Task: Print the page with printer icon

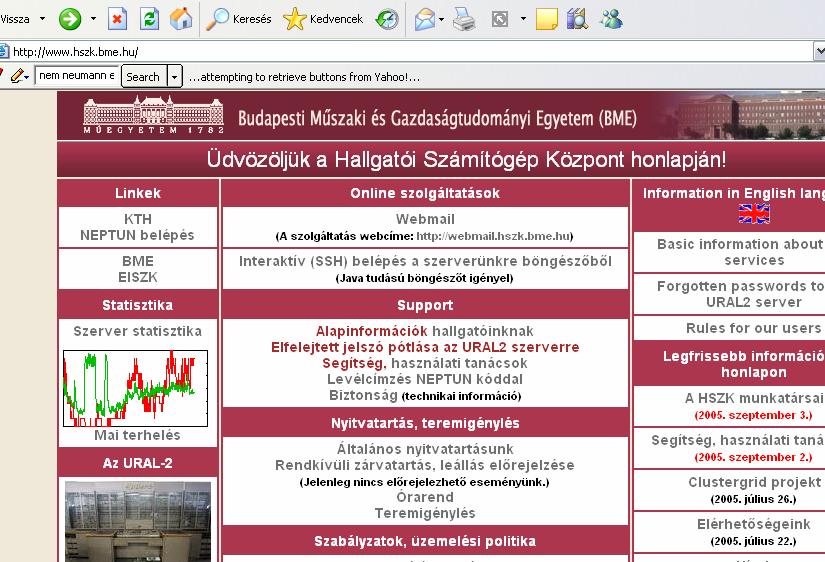Action: [x=464, y=19]
